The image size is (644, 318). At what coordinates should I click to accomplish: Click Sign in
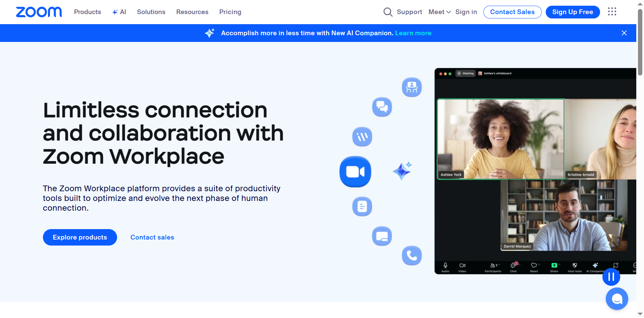466,12
